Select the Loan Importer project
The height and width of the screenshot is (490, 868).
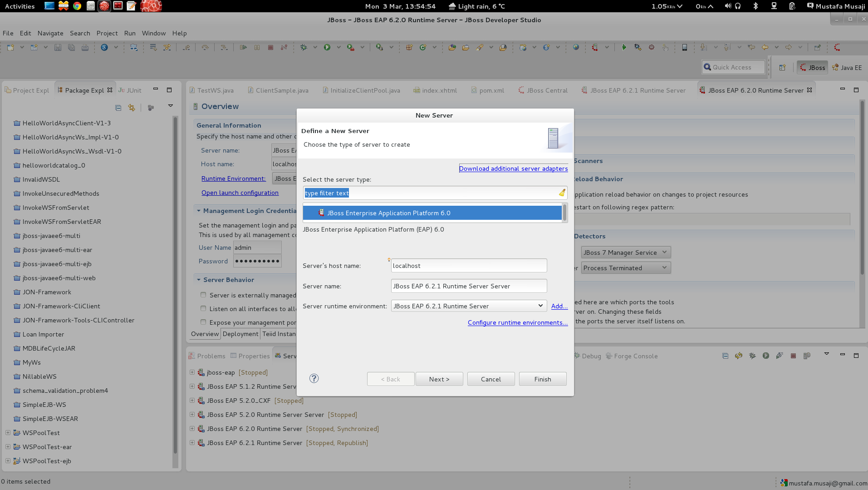[x=43, y=334]
